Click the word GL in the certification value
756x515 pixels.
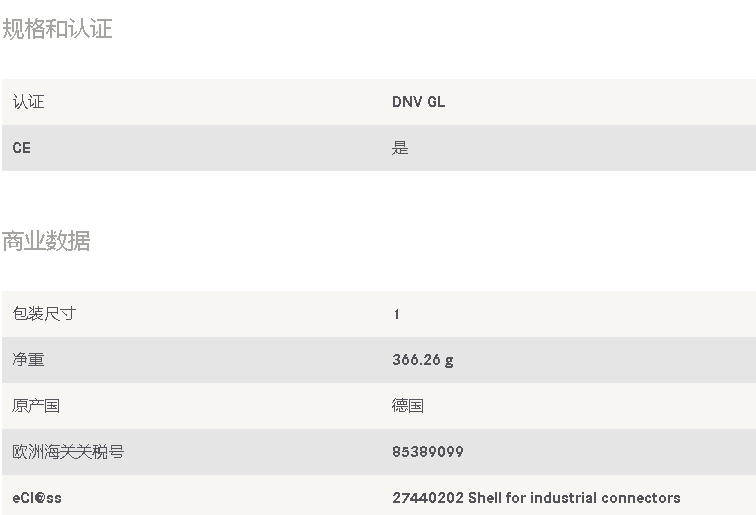pyautogui.click(x=436, y=102)
